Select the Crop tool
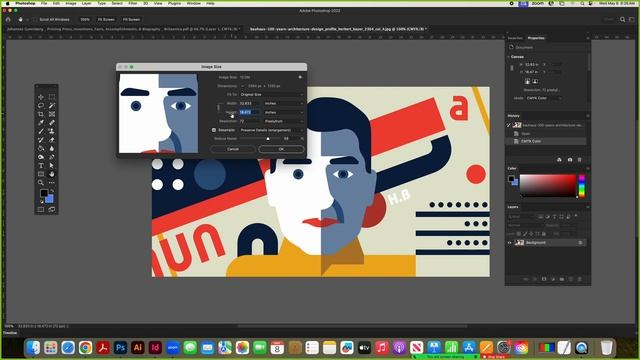640x360 pixels. 41,114
